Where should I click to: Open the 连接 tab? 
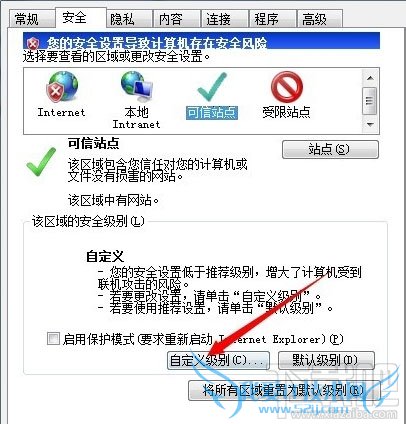point(218,19)
